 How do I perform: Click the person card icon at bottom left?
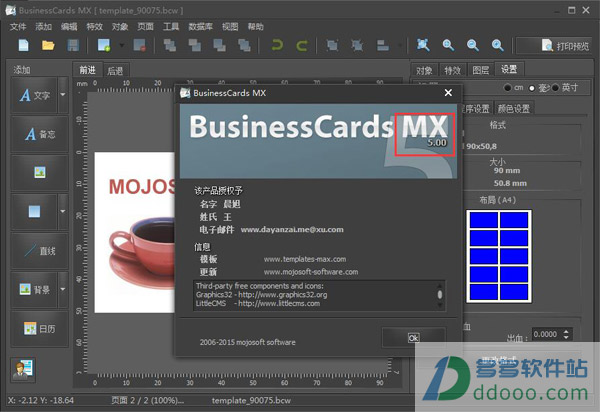coord(23,370)
